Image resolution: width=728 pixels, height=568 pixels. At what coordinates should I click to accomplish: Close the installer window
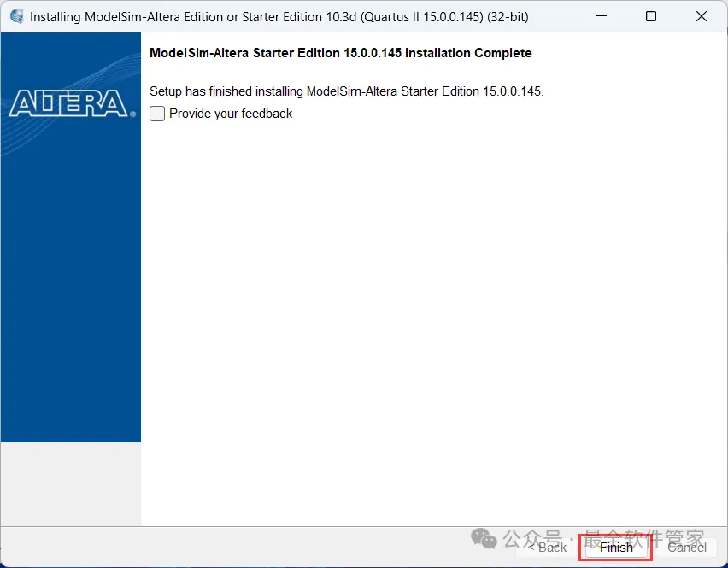pos(701,16)
